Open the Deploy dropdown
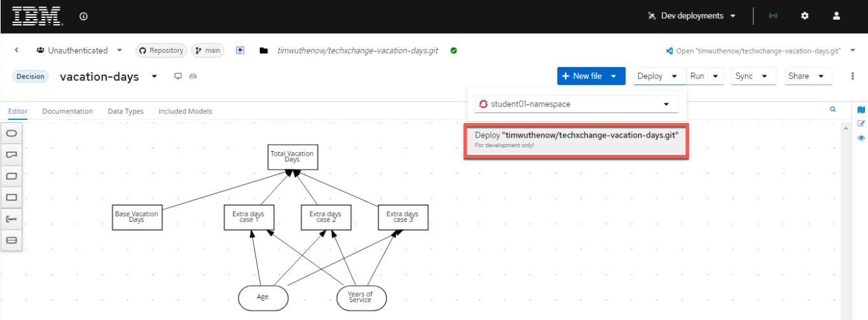The width and height of the screenshot is (868, 320). [660, 76]
